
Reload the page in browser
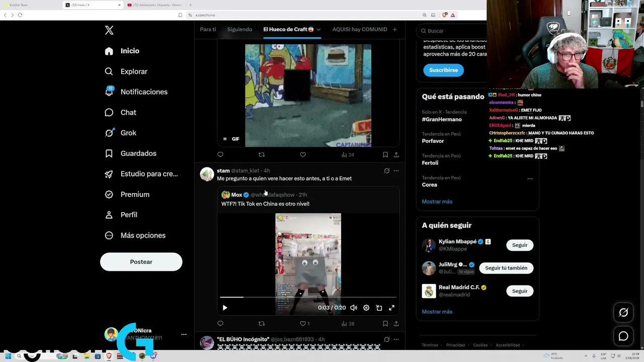(x=20, y=15)
